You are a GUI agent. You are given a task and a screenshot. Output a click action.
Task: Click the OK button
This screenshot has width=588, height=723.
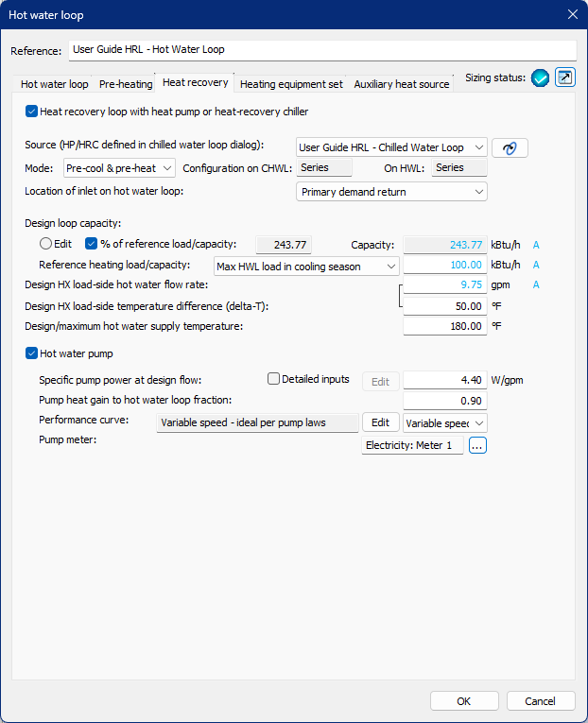click(x=464, y=701)
